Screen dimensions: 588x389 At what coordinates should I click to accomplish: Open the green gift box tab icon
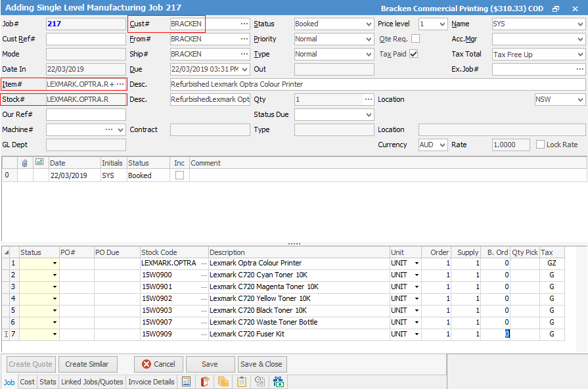[279, 382]
